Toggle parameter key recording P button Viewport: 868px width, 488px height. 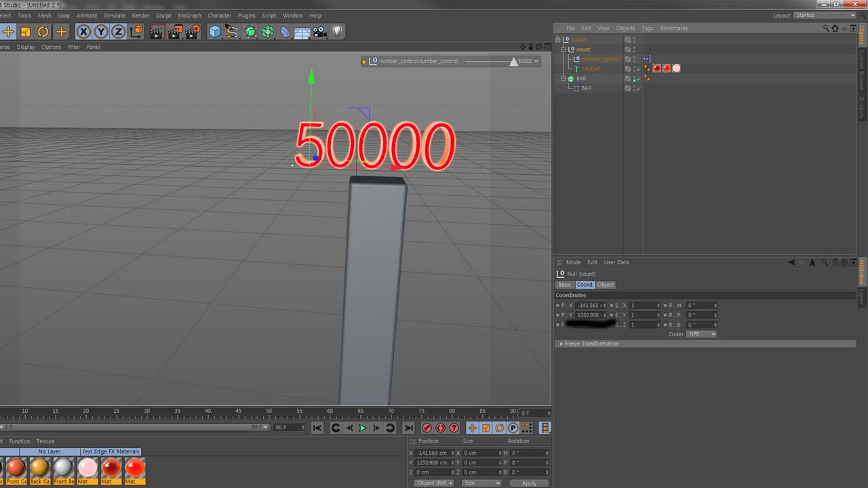513,428
